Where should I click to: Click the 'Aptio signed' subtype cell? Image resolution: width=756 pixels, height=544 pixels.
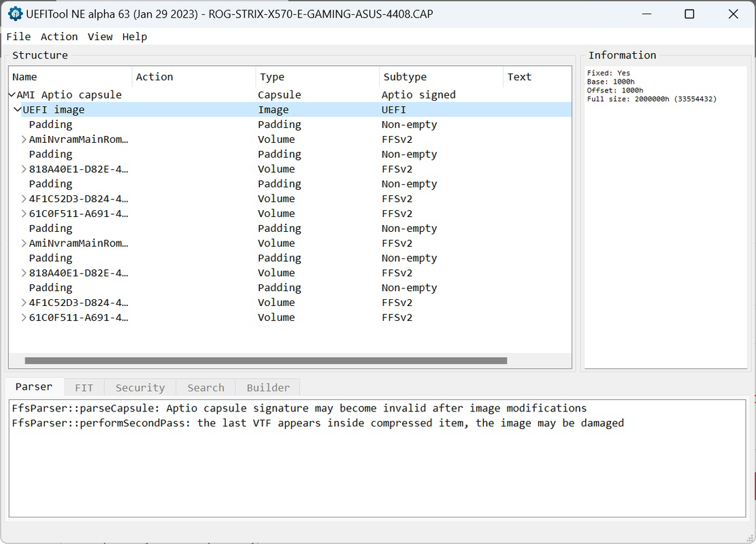point(418,95)
